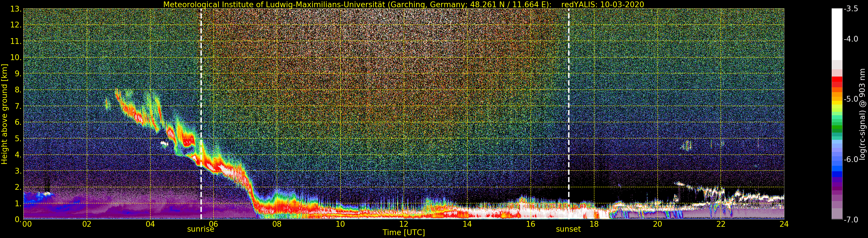Click the 'Height above ground [km]' axis label
The height and width of the screenshot is (238, 868).
[x=4, y=114]
